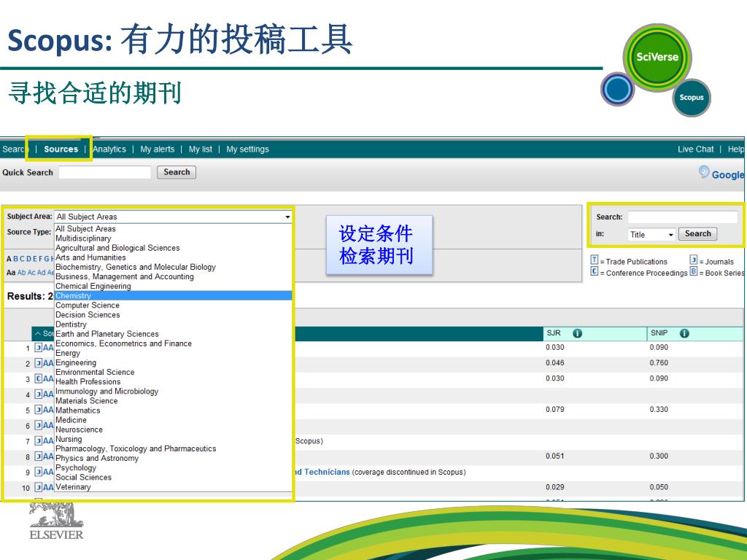This screenshot has height=560, width=747.
Task: Choose Arts and Humanities option
Action: [173, 257]
